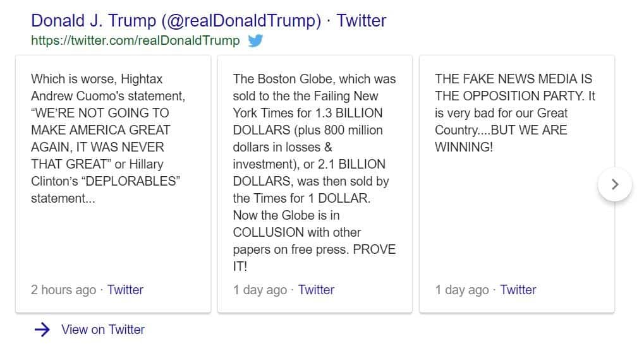Image resolution: width=644 pixels, height=351 pixels.
Task: Click the @realDonaldTrump handle in the headline
Action: point(241,20)
